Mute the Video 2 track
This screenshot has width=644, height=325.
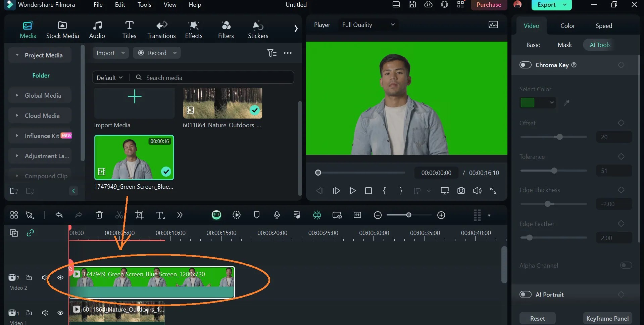tap(45, 277)
